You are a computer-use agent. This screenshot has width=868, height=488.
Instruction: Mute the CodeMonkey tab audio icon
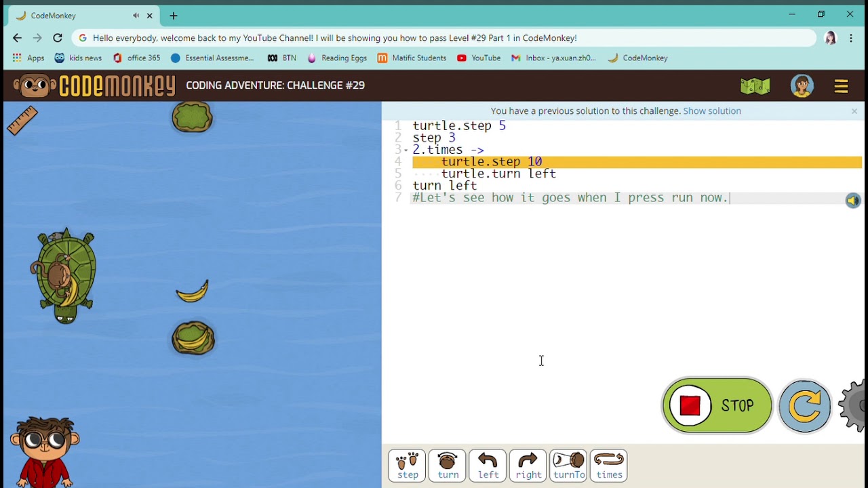point(136,16)
